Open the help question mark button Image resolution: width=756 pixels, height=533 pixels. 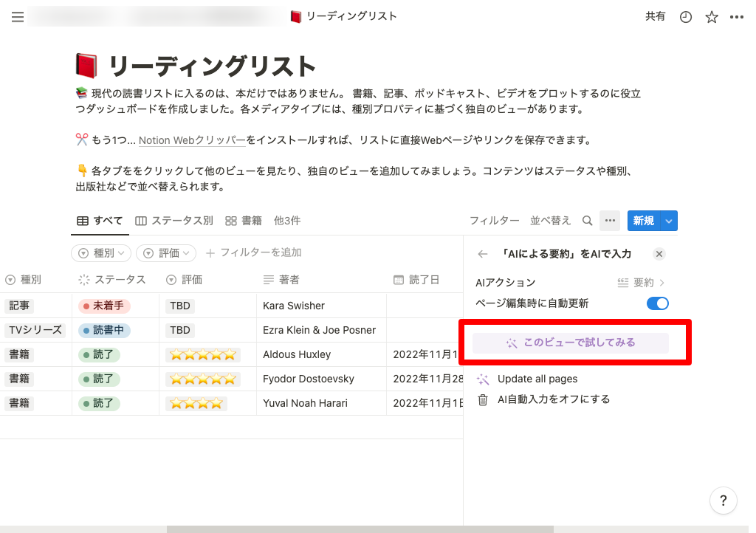(723, 501)
